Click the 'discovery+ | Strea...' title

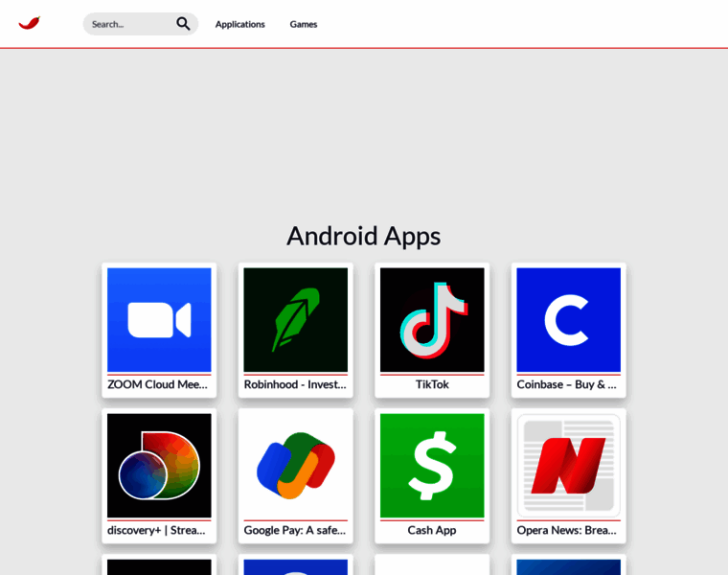(156, 530)
